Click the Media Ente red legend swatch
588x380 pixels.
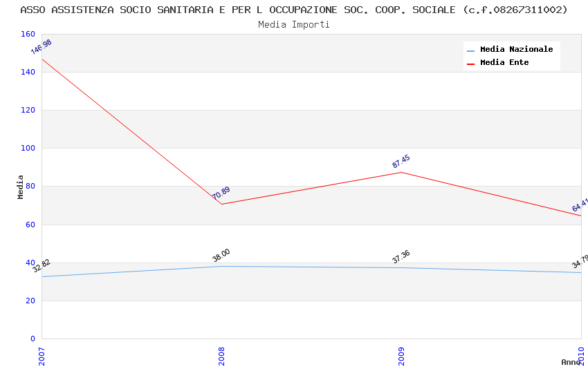(471, 64)
